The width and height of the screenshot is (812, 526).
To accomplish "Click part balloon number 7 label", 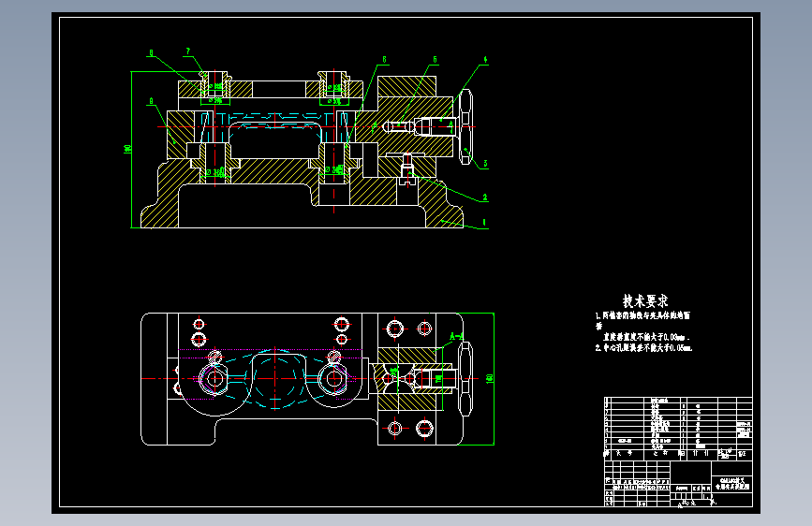I will tap(188, 51).
